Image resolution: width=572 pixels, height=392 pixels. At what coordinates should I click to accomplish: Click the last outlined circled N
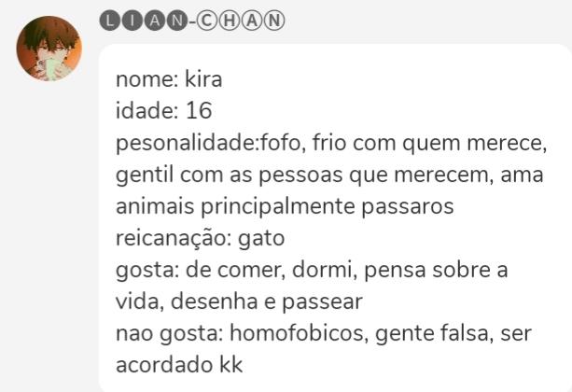pos(274,21)
